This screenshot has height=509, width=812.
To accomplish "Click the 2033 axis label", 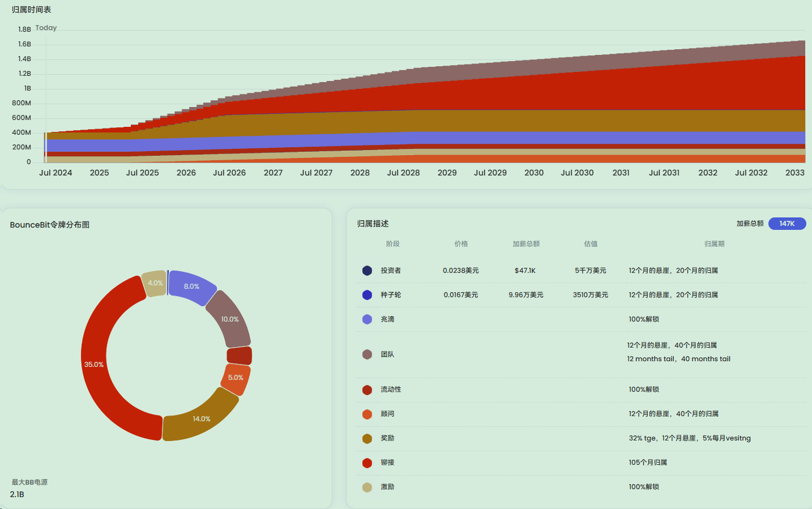I will coord(795,173).
